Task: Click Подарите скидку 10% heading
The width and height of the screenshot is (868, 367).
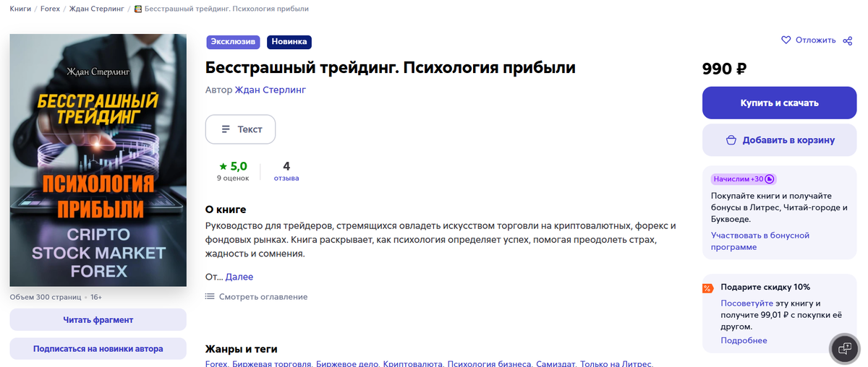Action: pyautogui.click(x=765, y=287)
